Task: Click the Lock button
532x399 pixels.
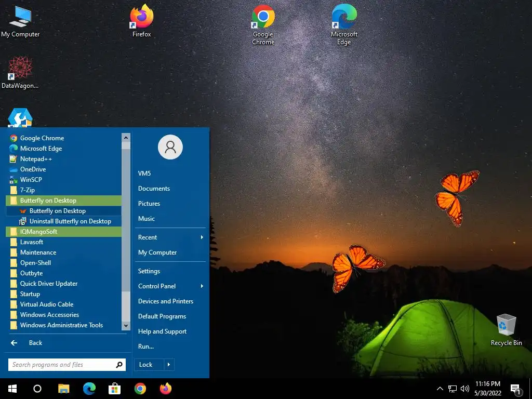Action: pyautogui.click(x=149, y=365)
